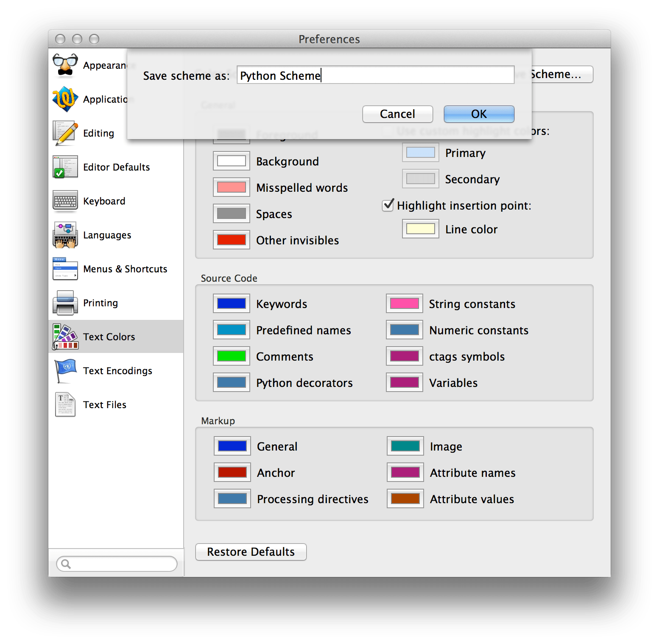Change the Keywords color swatch
Screen dimensions: 659x644
(231, 304)
